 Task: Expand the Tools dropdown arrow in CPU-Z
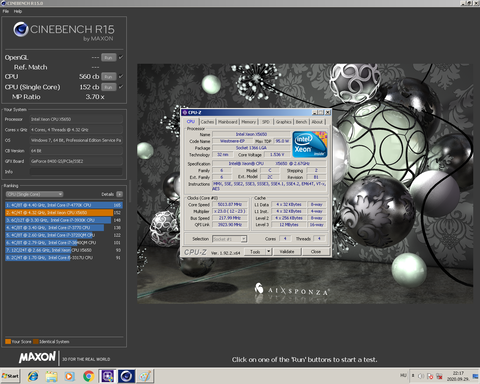[269, 252]
